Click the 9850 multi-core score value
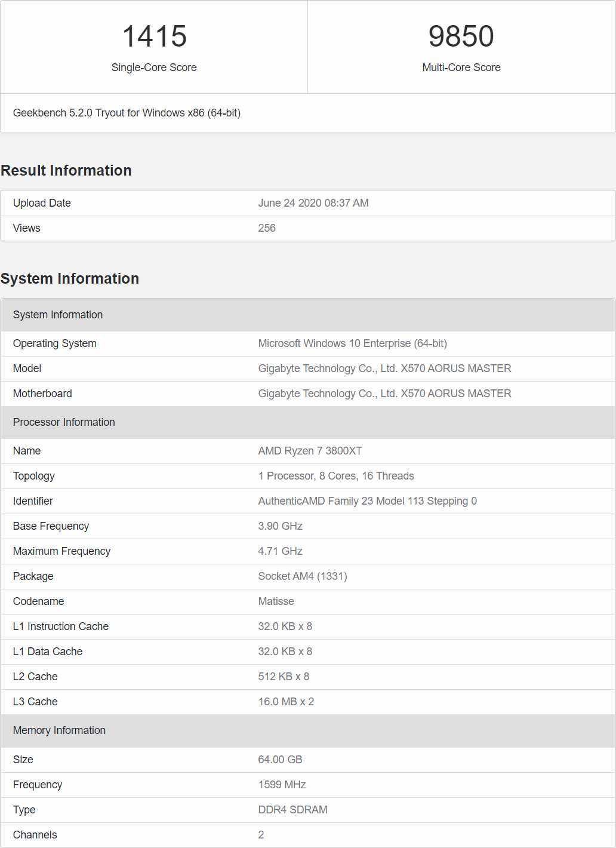The width and height of the screenshot is (616, 848). (461, 36)
